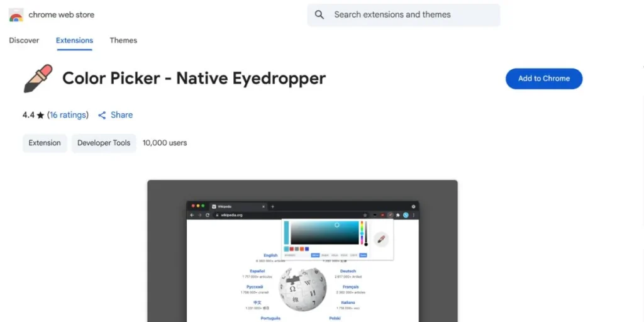Click the Русский link in the Wikipedia preview
This screenshot has width=644, height=322.
(x=255, y=287)
